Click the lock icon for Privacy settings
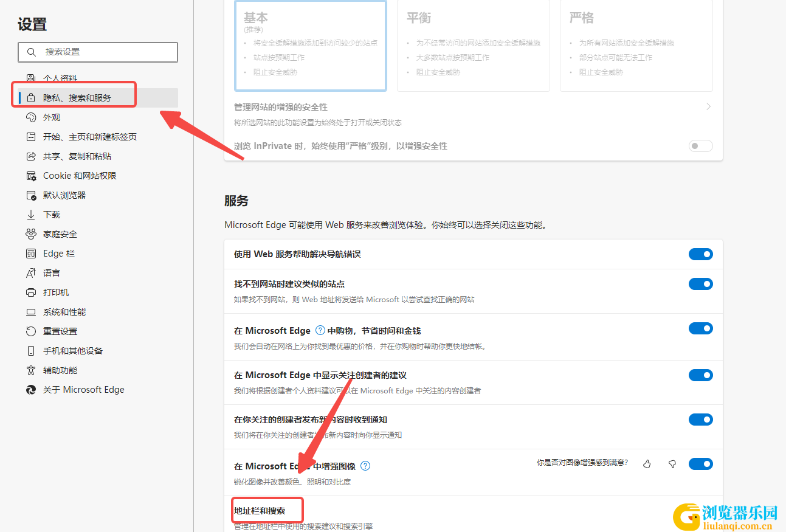Screen dimensions: 786x532 click(x=31, y=98)
